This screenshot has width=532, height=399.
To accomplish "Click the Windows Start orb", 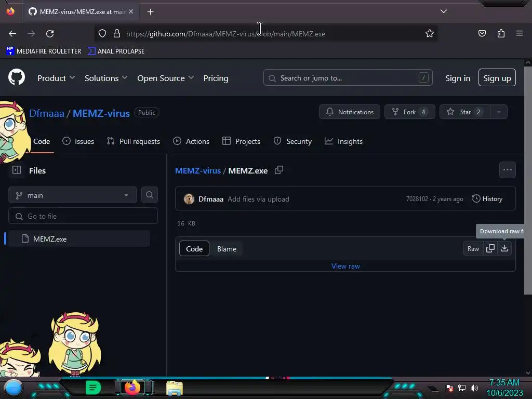I will point(13,388).
